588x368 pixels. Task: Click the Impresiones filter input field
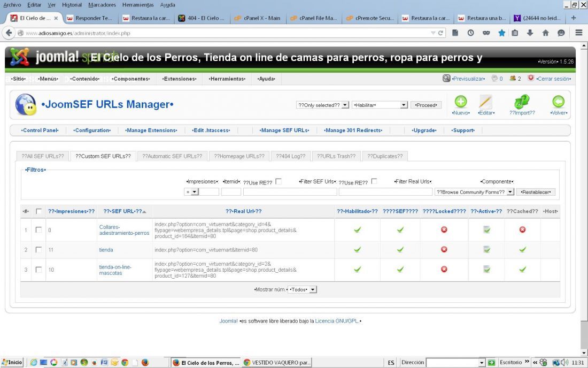coord(208,191)
